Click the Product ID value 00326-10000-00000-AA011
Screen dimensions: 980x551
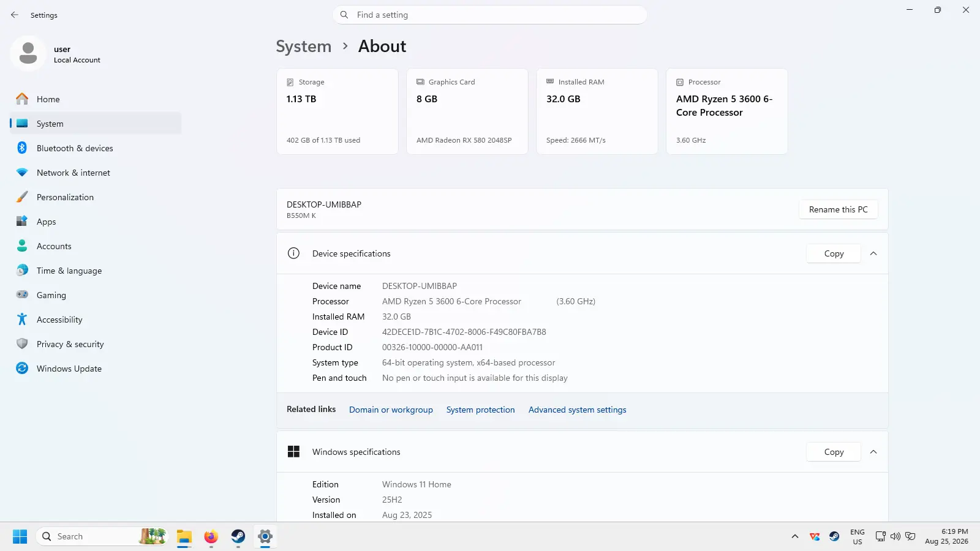tap(432, 347)
